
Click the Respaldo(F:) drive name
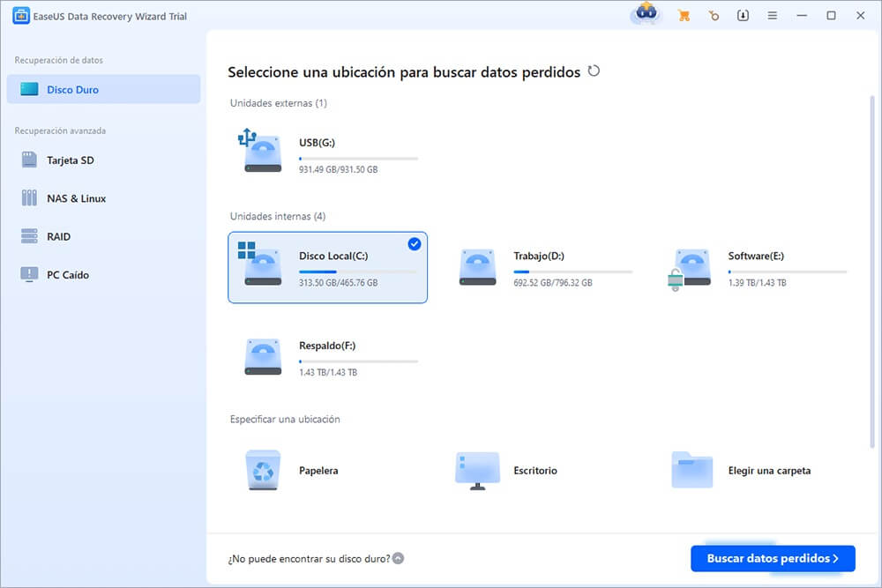click(327, 346)
